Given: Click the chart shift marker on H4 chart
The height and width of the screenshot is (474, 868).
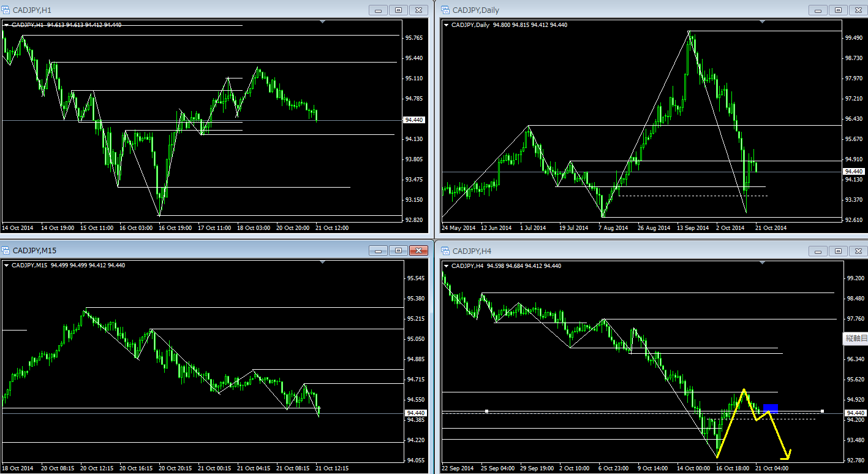Looking at the screenshot, I should pos(762,262).
